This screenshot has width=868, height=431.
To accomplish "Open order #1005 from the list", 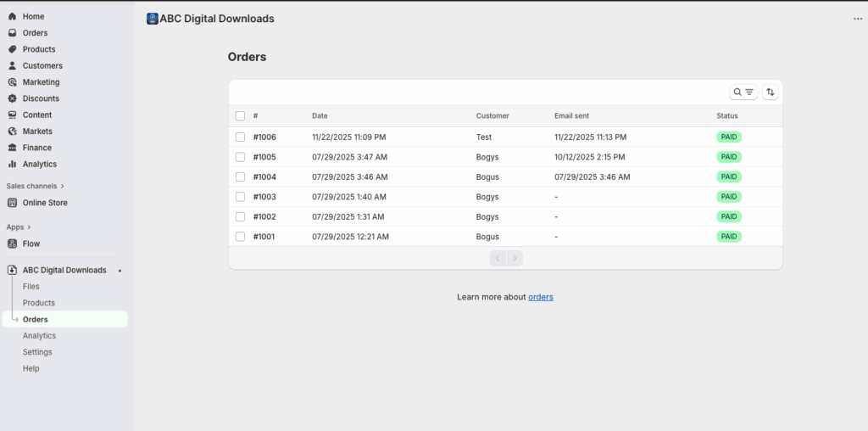I will (x=264, y=157).
